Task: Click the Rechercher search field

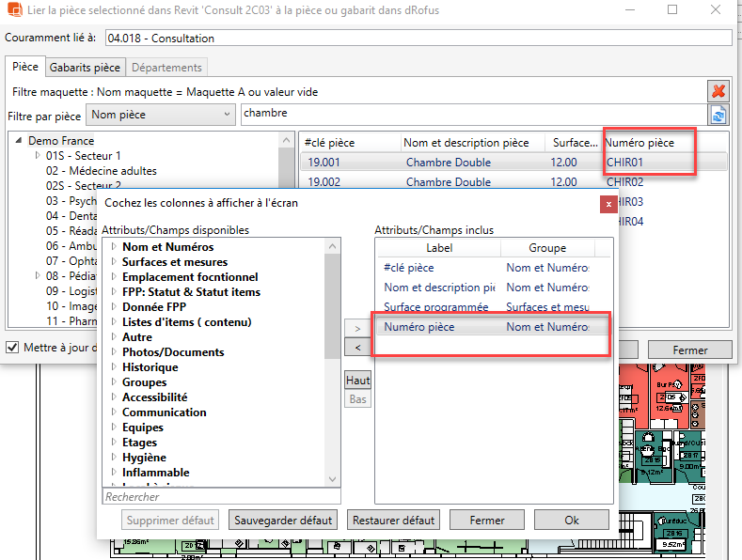Action: pos(220,497)
